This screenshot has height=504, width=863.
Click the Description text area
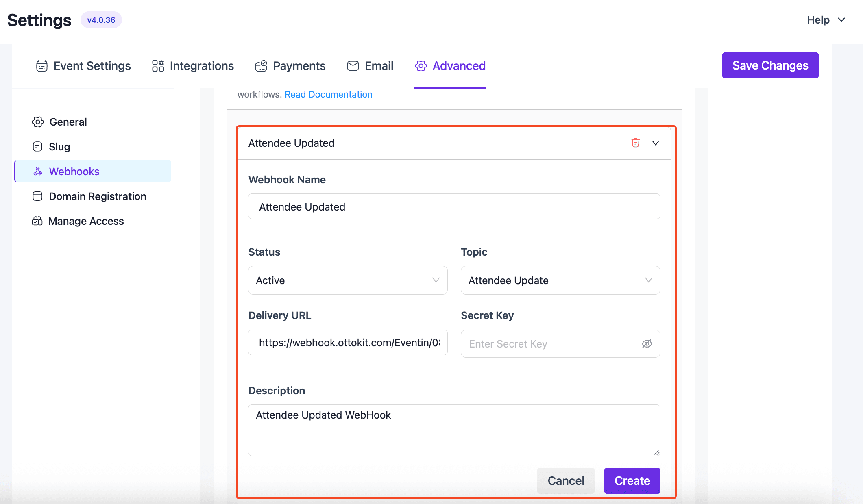pyautogui.click(x=454, y=430)
